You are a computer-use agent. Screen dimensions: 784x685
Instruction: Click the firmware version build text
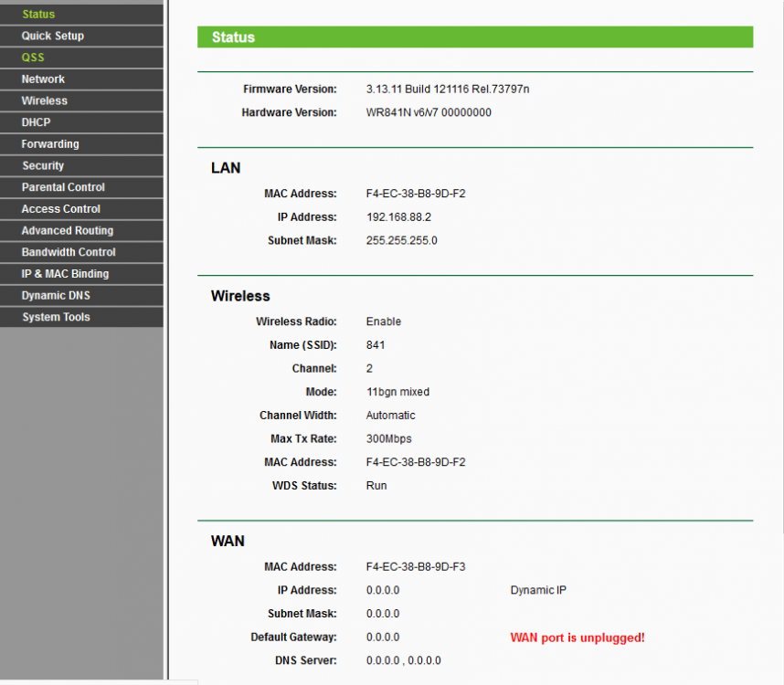(x=447, y=89)
